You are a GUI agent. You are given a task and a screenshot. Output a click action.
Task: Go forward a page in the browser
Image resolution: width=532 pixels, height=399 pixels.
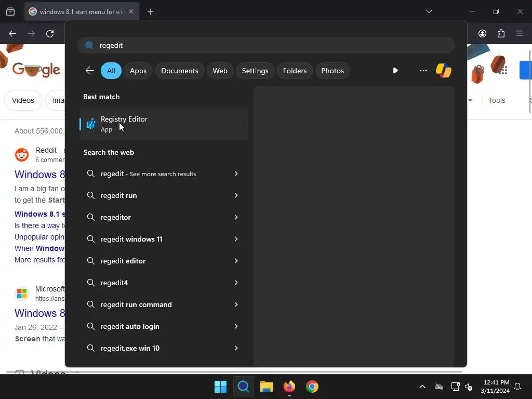click(x=31, y=34)
